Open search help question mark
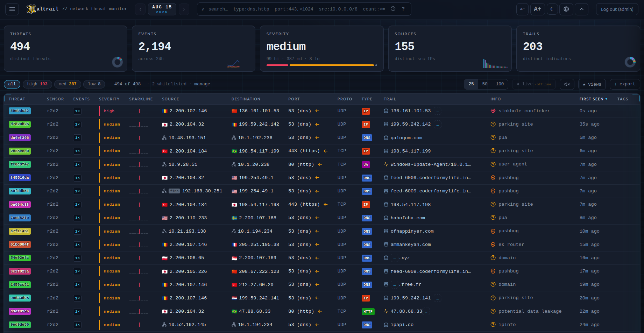644x333 pixels. coord(403,9)
